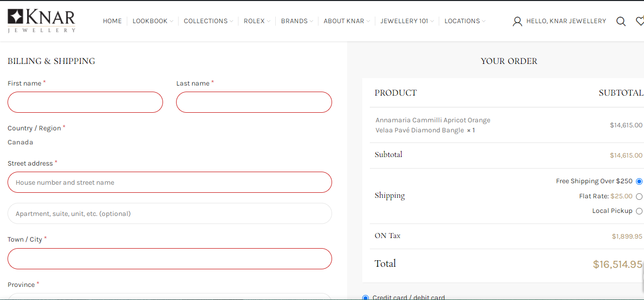Click into the Last name field
This screenshot has height=300, width=644.
coord(254,102)
